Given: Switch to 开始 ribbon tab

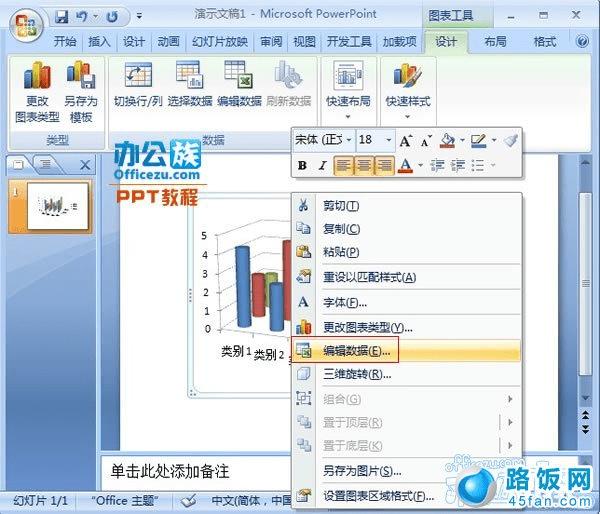Looking at the screenshot, I should click(65, 41).
